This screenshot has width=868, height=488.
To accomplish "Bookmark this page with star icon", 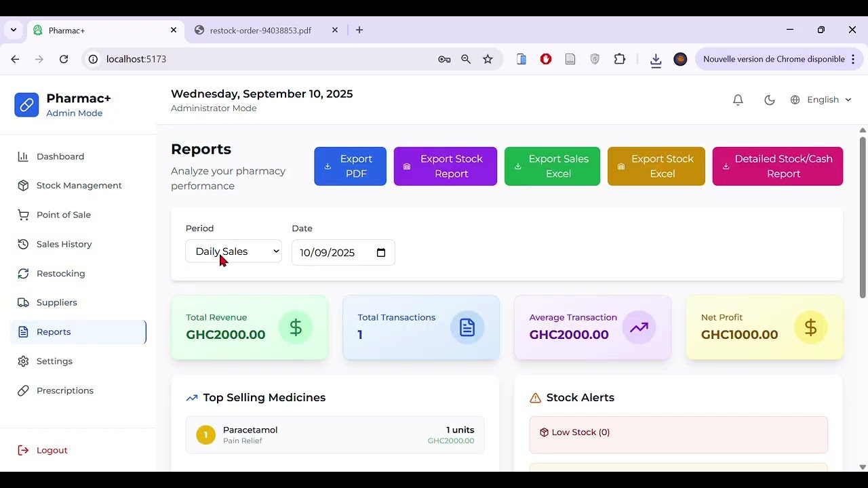I will tap(488, 59).
